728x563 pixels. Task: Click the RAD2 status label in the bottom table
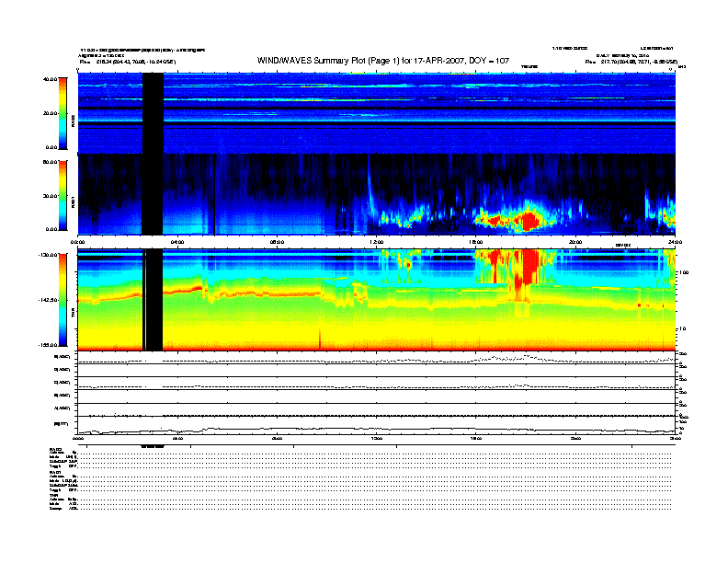tap(54, 447)
